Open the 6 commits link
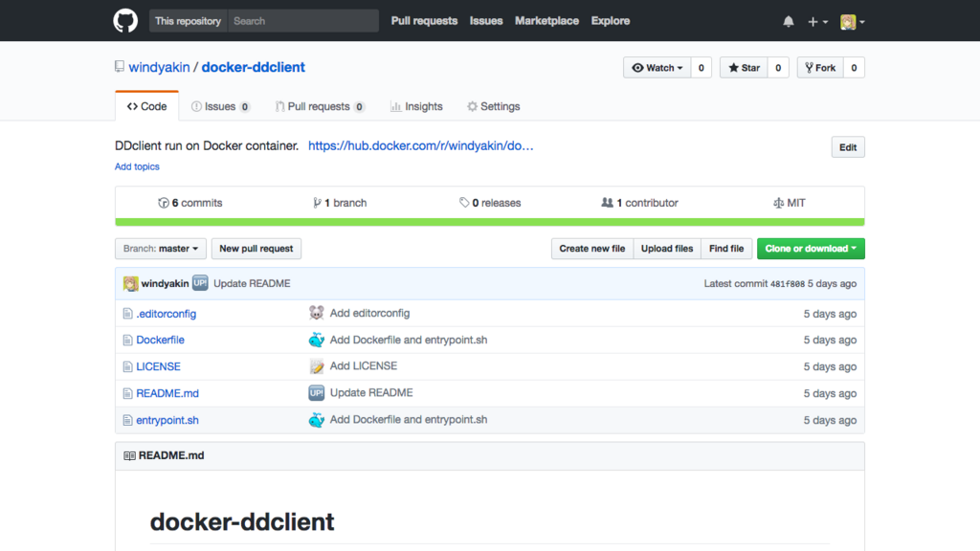 190,203
